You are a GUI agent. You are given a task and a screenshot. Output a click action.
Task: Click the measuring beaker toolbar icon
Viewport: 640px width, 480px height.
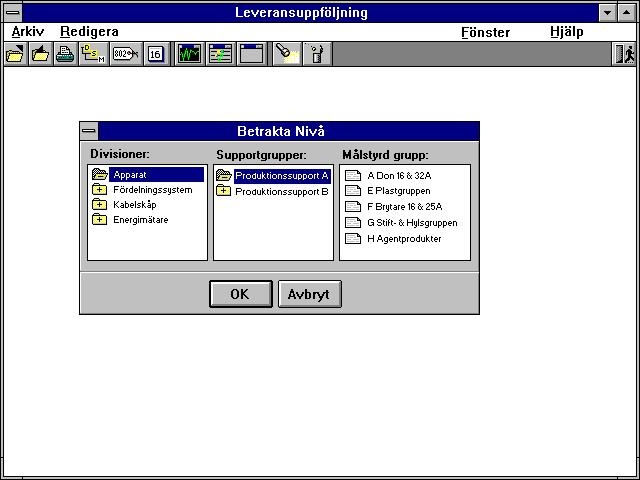(x=317, y=54)
